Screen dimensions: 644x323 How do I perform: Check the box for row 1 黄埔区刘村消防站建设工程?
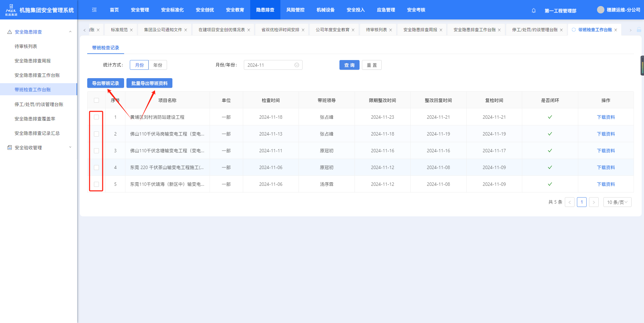pyautogui.click(x=97, y=117)
